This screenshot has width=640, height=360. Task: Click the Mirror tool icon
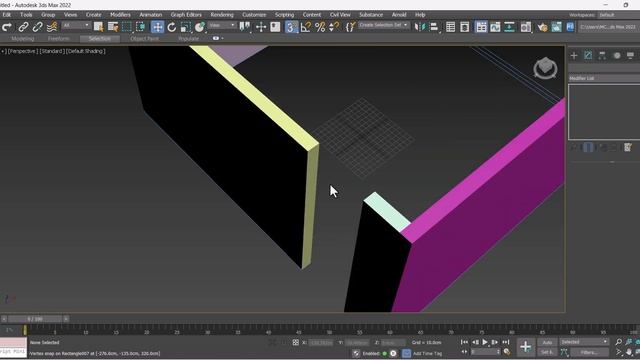420,27
